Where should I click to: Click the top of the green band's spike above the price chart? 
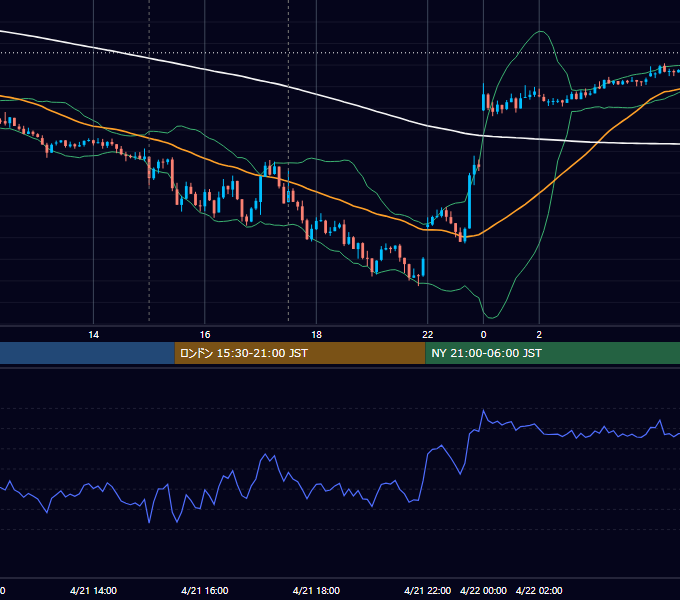(540, 31)
